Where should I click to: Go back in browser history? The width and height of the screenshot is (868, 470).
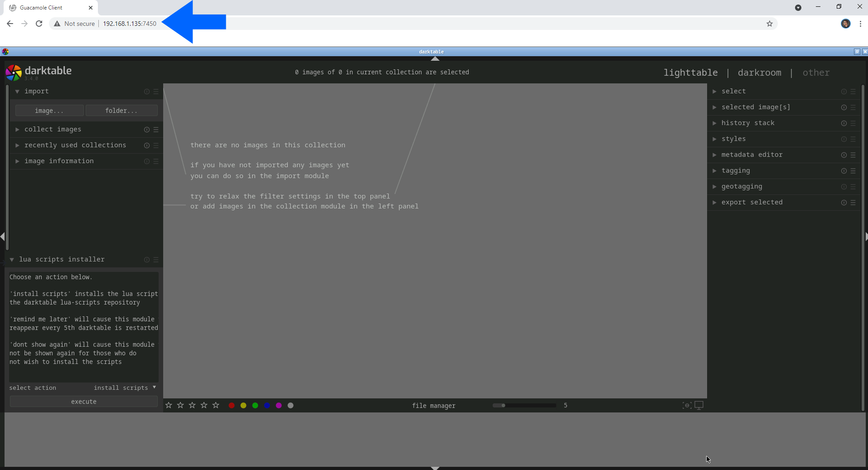click(x=10, y=24)
